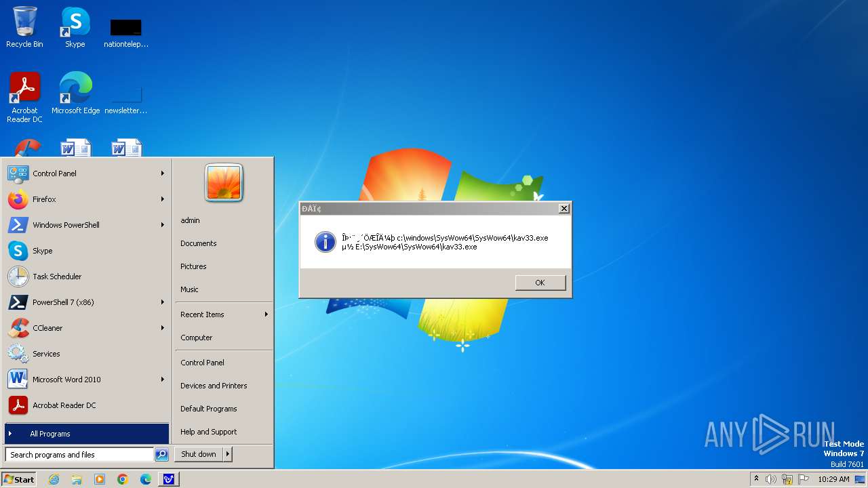Open Task Scheduler from the Start menu
Screen dimensions: 868x488
click(x=87, y=277)
